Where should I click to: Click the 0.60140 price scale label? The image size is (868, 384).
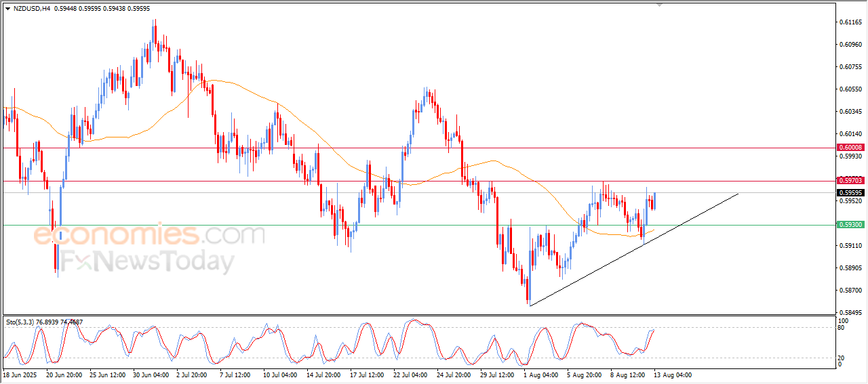pos(850,134)
